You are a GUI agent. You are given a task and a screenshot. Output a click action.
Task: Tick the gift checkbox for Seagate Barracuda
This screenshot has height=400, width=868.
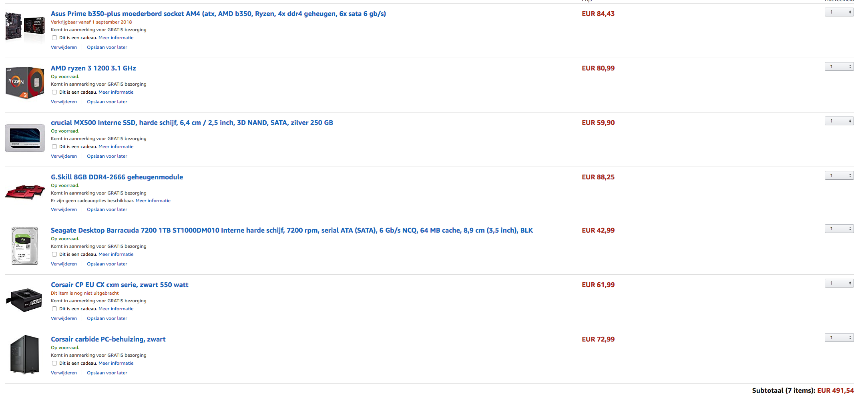click(54, 254)
